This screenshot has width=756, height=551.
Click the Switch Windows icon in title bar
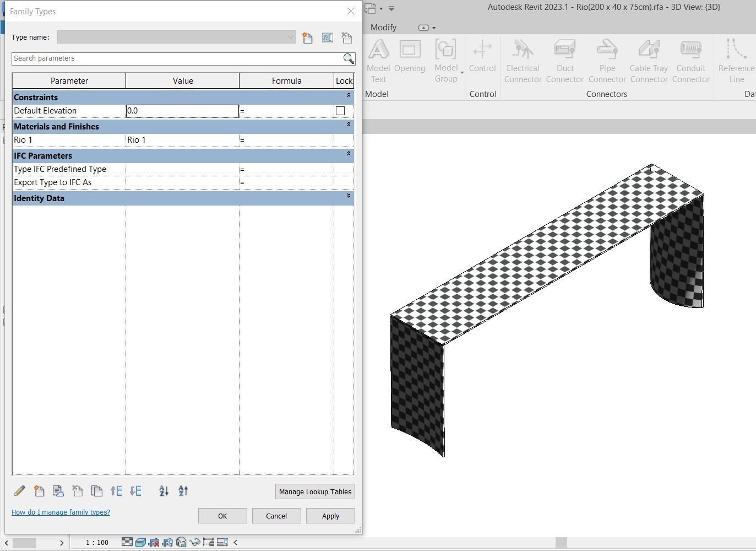click(370, 8)
